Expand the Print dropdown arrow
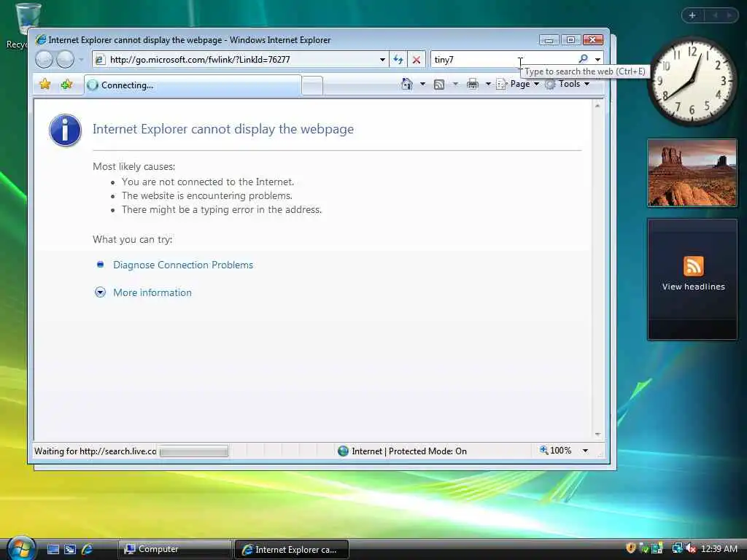The image size is (747, 560). [x=488, y=85]
